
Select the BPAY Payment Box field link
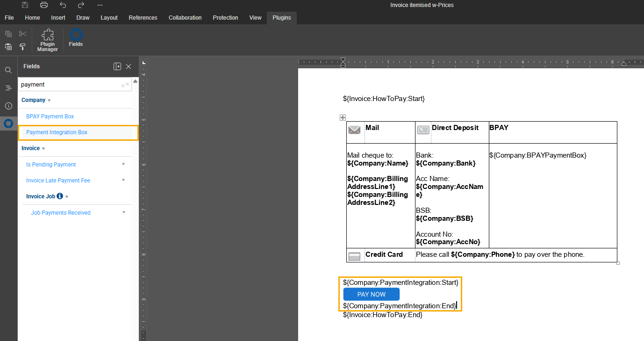coord(50,116)
